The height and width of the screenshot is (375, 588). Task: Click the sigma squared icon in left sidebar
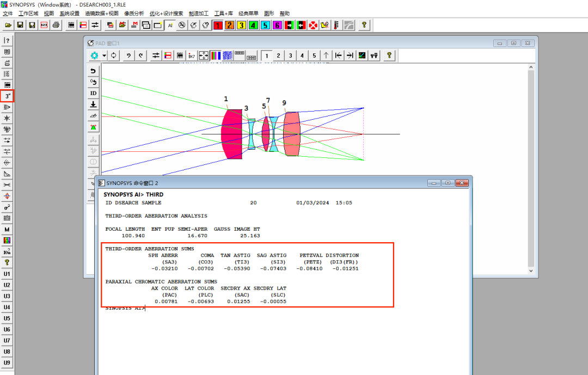[7, 207]
